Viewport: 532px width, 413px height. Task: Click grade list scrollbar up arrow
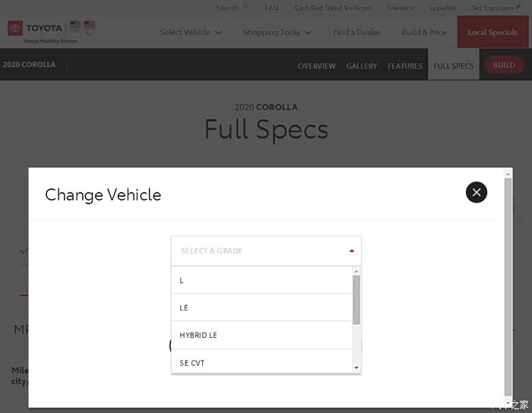tap(356, 271)
